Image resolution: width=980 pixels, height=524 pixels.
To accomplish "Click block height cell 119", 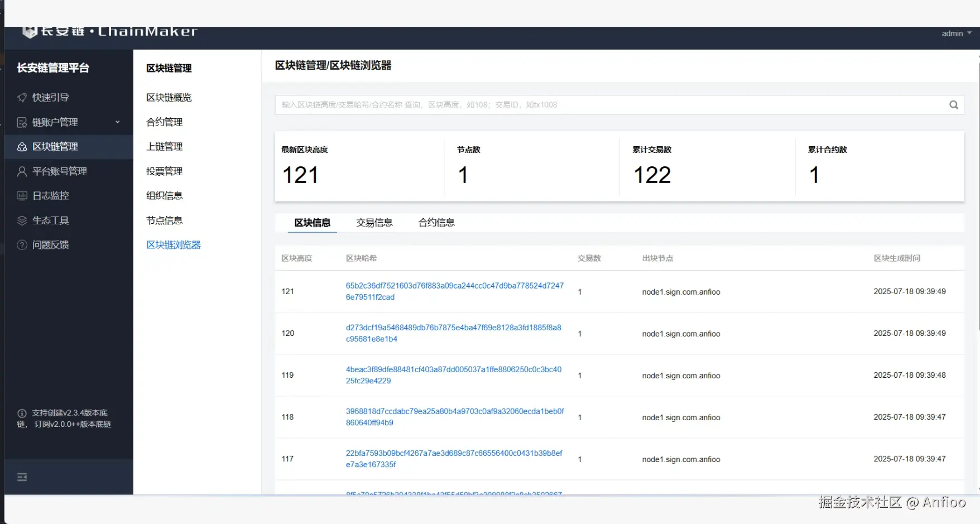I will tap(287, 375).
